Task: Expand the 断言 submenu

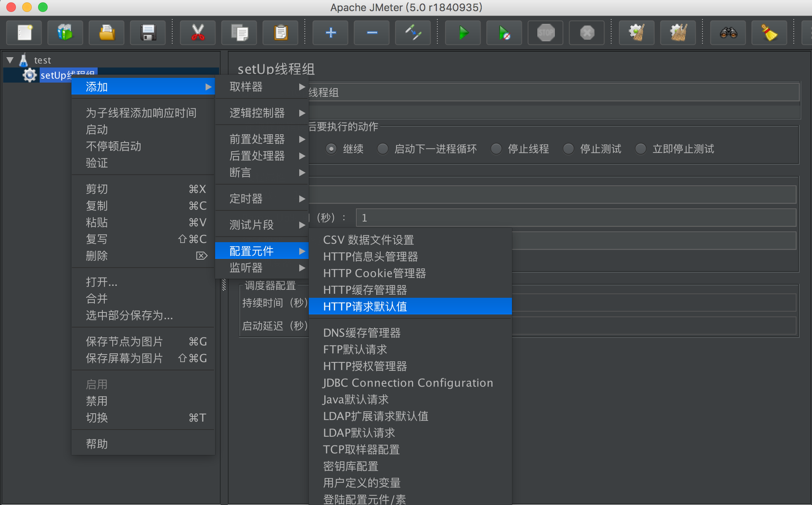Action: pos(262,172)
